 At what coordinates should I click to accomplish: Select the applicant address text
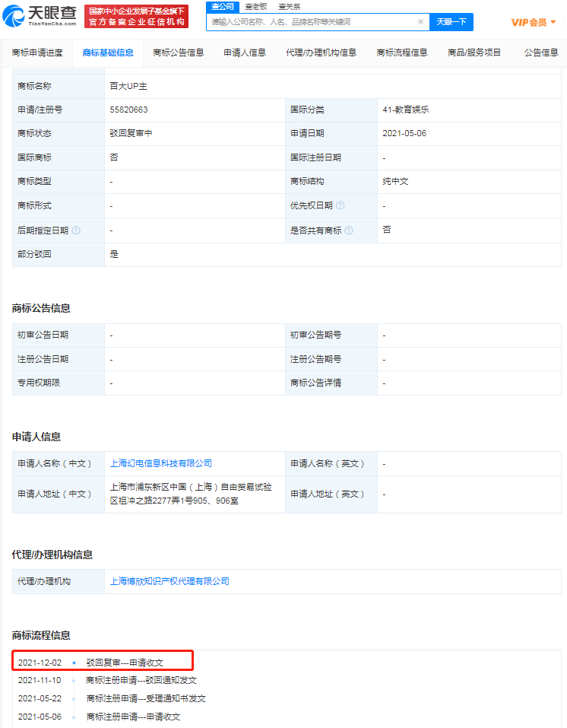(191, 494)
